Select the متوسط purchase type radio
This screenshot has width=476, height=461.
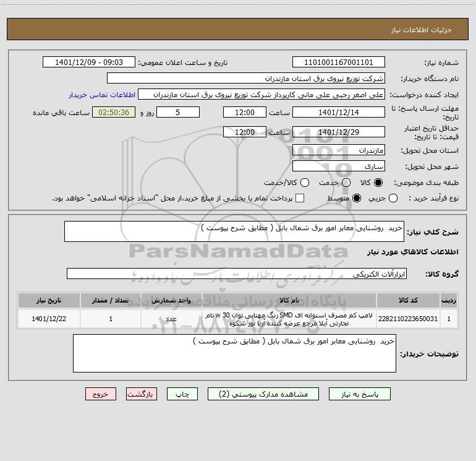click(357, 198)
